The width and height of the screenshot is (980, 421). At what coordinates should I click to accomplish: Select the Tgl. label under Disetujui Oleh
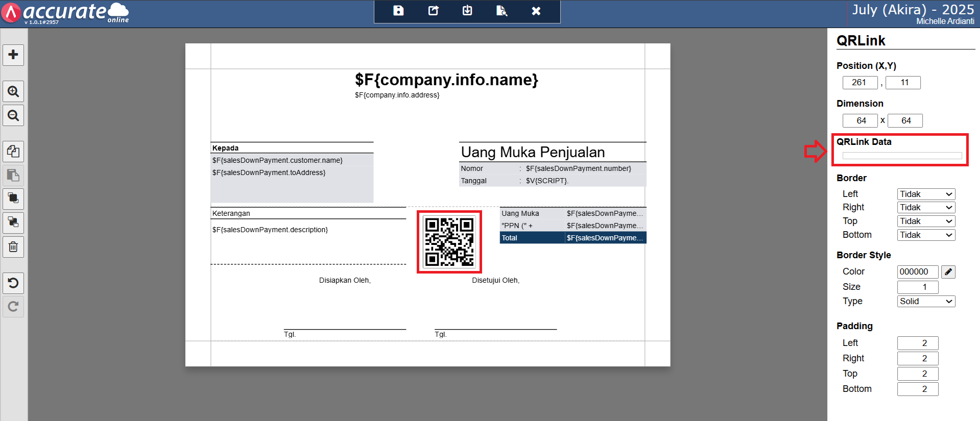coord(440,334)
